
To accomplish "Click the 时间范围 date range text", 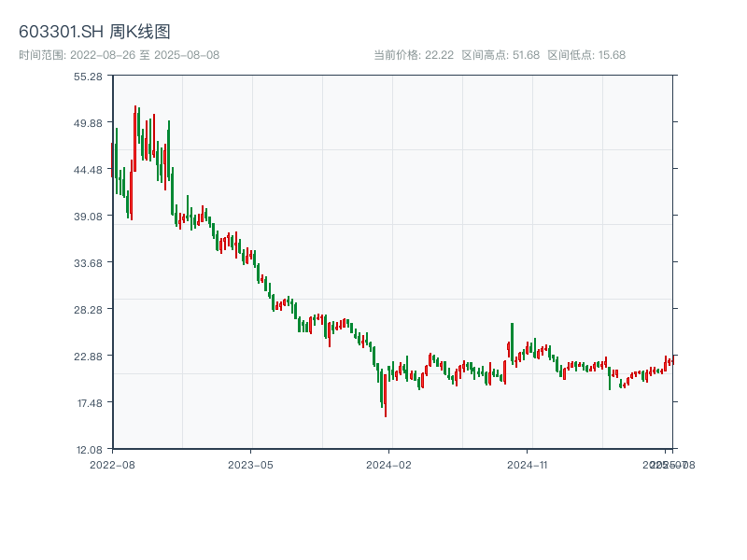I will 119,55.
